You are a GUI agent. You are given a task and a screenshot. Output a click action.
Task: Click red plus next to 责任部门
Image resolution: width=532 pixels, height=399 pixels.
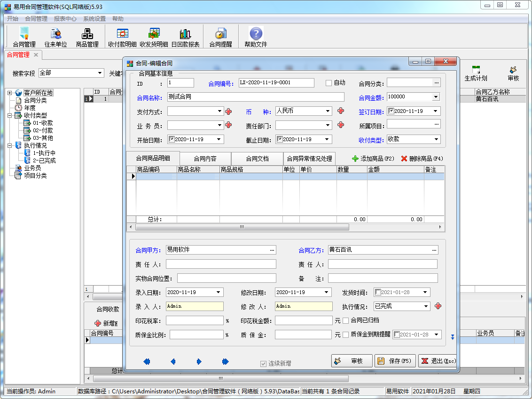341,125
